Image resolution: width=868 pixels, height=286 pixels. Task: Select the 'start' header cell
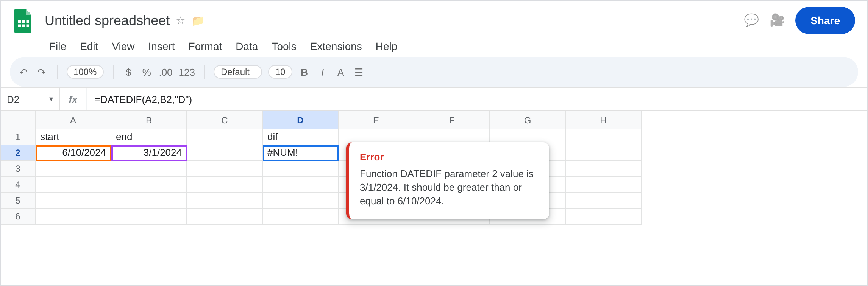73,137
